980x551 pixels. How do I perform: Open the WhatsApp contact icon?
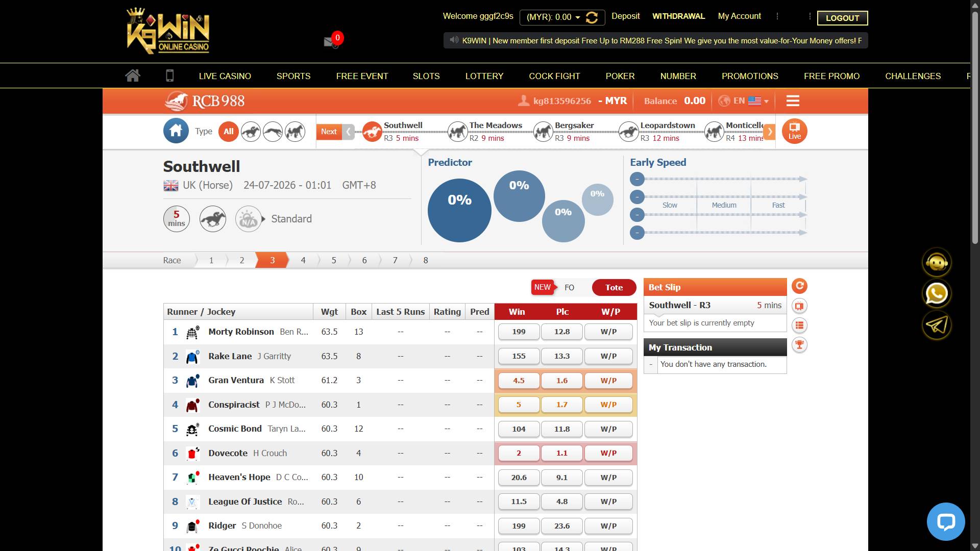pos(937,293)
